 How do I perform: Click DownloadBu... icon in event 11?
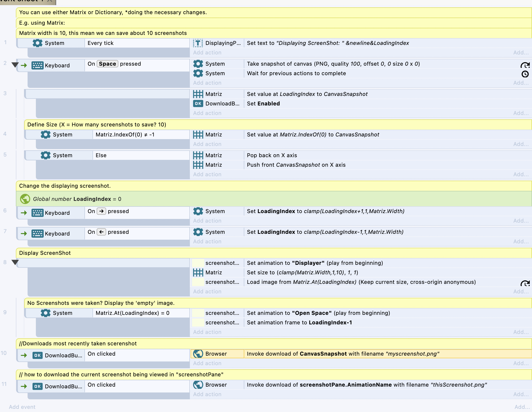coord(38,386)
